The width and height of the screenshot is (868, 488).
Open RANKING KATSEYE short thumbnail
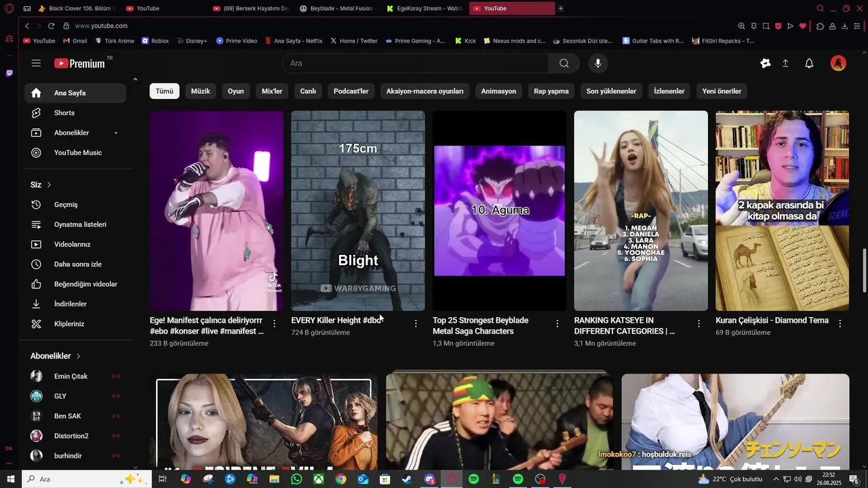(641, 211)
